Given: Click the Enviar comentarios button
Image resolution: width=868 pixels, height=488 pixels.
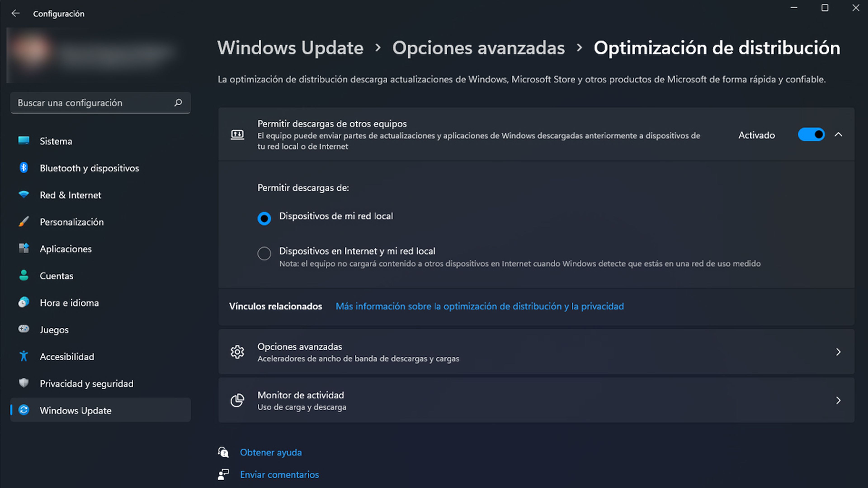Looking at the screenshot, I should tap(280, 474).
